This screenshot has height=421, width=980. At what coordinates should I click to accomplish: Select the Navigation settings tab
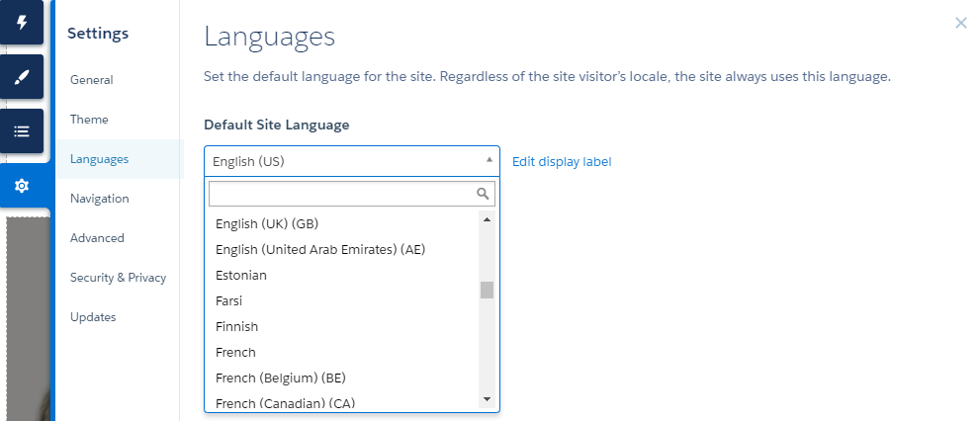100,199
